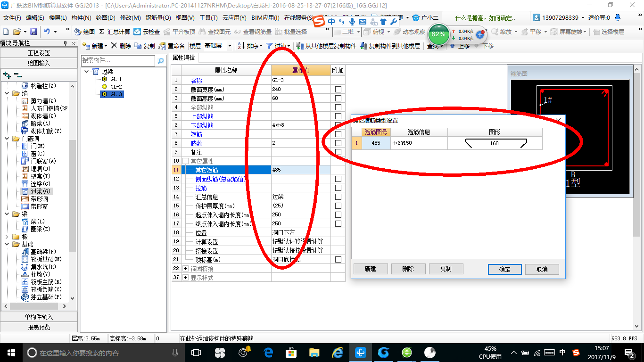Select 门(M) in navigation tree
Viewport: 644px width, 362px height.
(x=38, y=146)
